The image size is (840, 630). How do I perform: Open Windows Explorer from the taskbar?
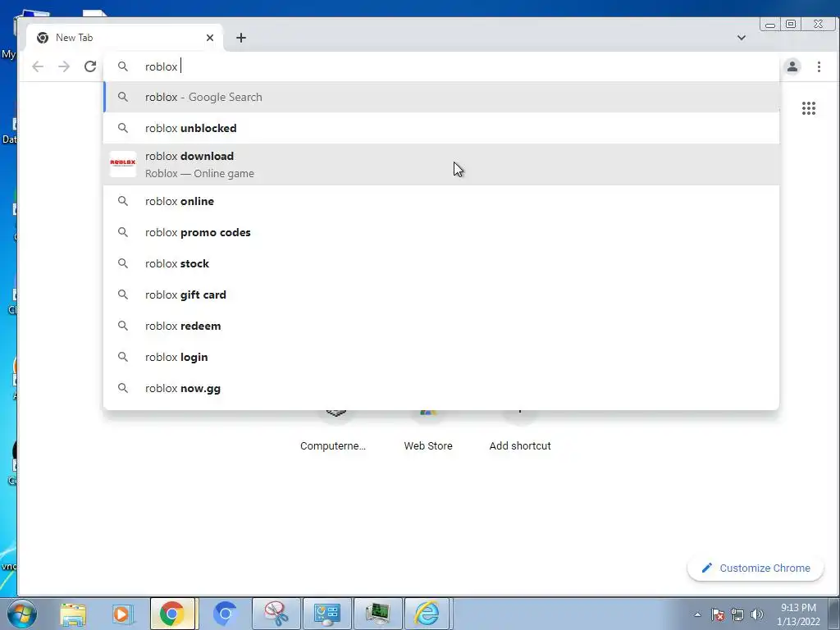click(x=73, y=614)
